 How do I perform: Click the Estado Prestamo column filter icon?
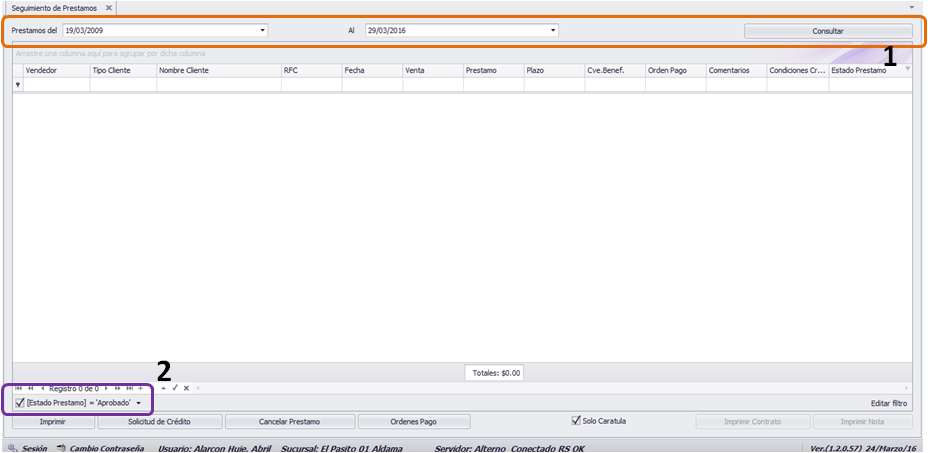(908, 69)
